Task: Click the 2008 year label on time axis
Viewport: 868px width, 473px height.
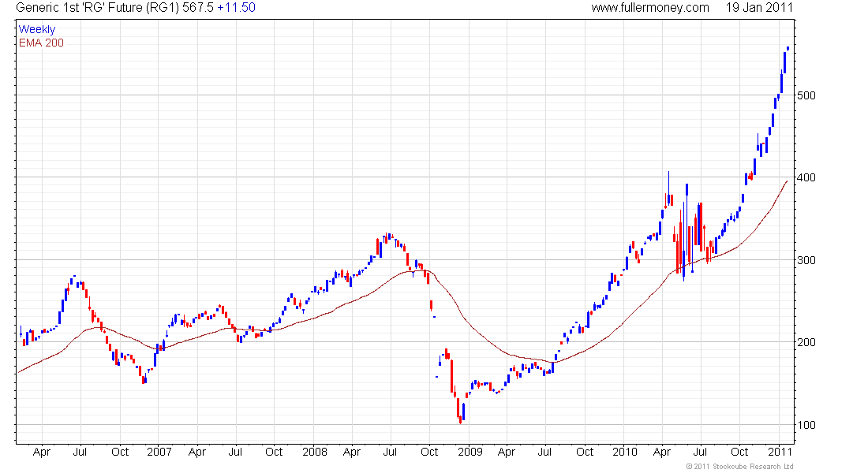Action: (314, 452)
